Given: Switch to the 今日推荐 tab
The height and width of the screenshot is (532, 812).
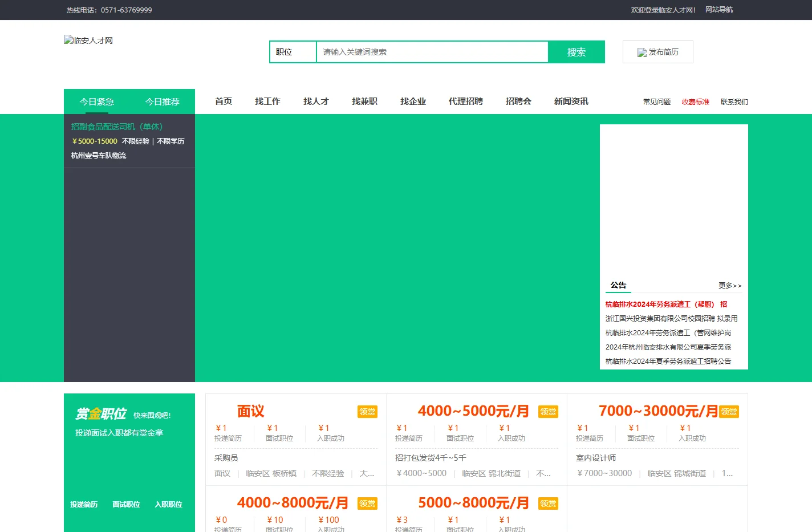Looking at the screenshot, I should coord(163,101).
